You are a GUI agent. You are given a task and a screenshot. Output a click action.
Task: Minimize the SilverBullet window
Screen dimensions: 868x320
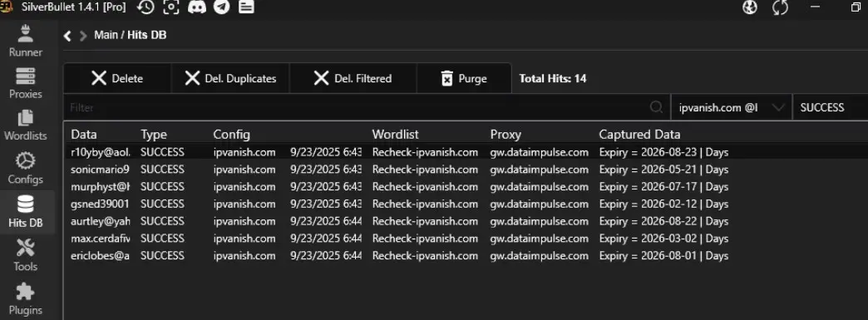tap(815, 7)
